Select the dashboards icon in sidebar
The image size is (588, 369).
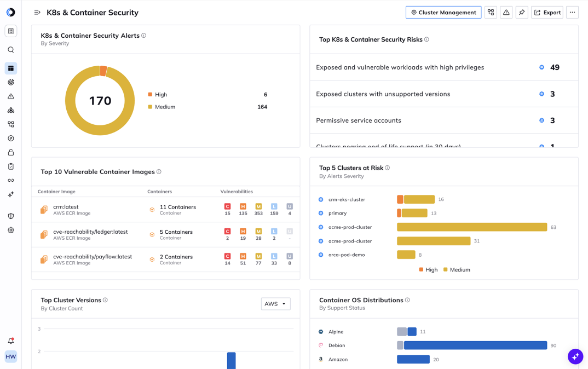(11, 68)
